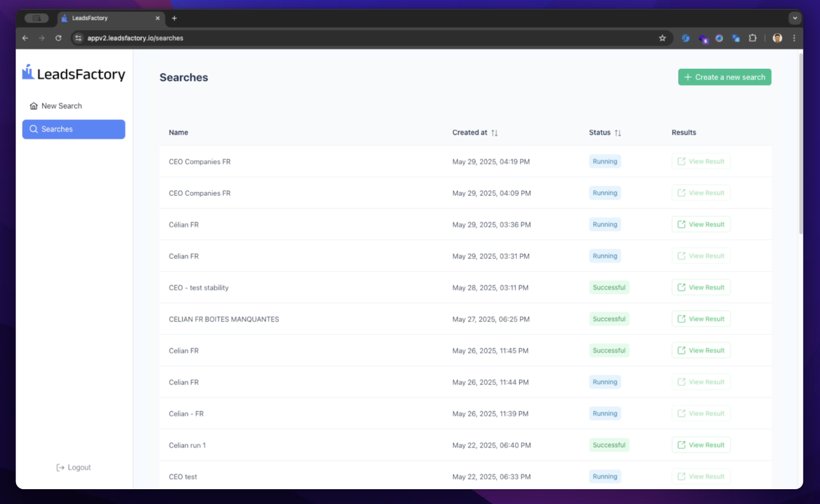Select the LeadsFactory browser tab

pyautogui.click(x=112, y=18)
